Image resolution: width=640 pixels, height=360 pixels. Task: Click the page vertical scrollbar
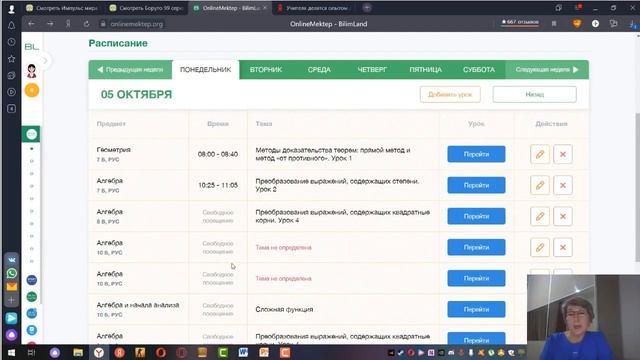click(x=638, y=186)
